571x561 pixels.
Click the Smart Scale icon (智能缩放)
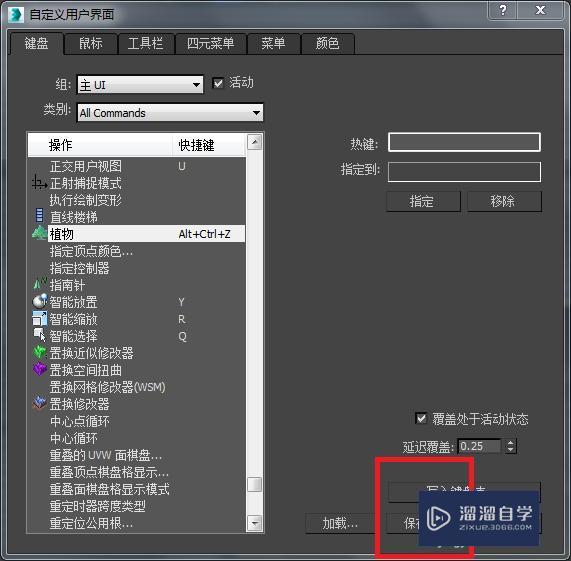coord(40,319)
